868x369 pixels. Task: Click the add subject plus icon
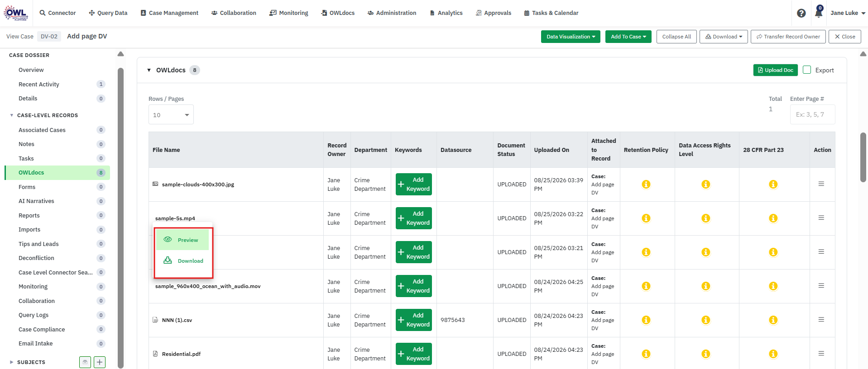point(100,362)
